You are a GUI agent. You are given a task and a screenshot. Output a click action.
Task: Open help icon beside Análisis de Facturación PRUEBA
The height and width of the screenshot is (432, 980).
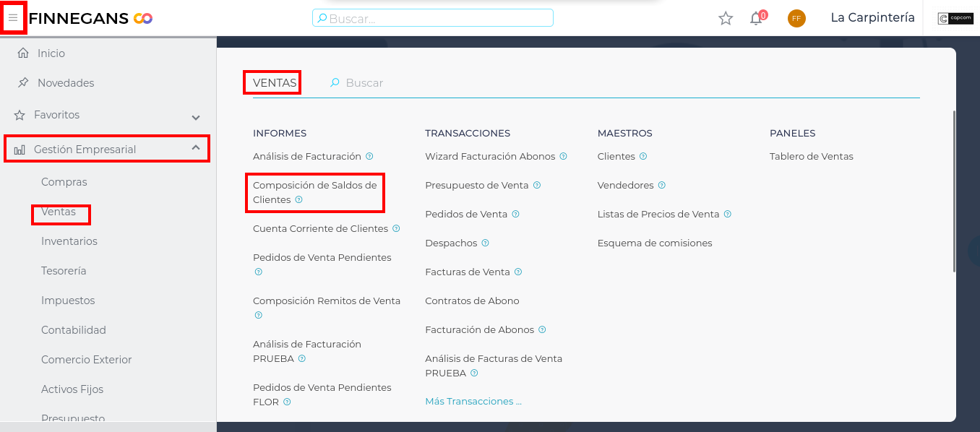[x=301, y=358]
